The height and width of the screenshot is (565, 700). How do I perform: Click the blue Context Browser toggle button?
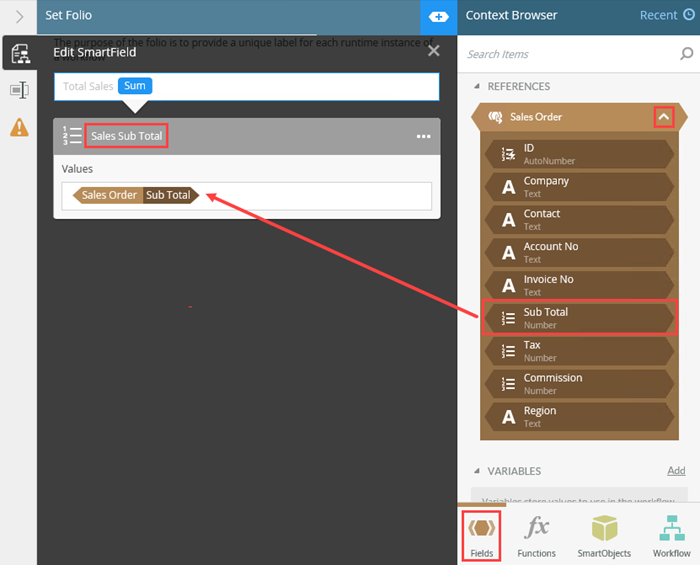coord(438,17)
